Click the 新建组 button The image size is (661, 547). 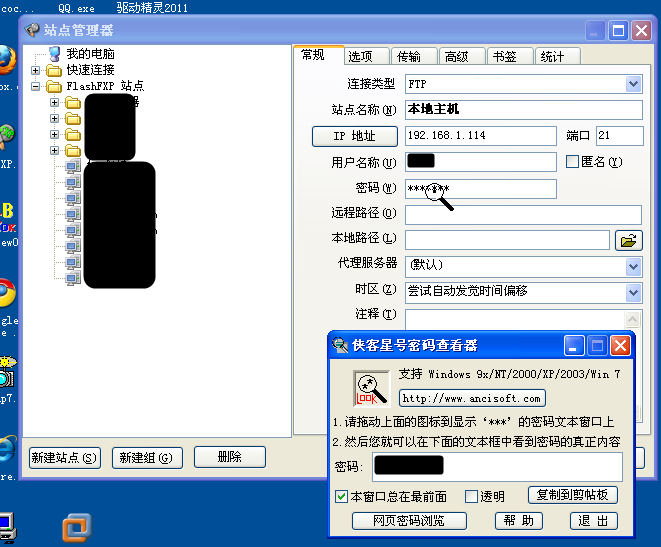click(147, 458)
